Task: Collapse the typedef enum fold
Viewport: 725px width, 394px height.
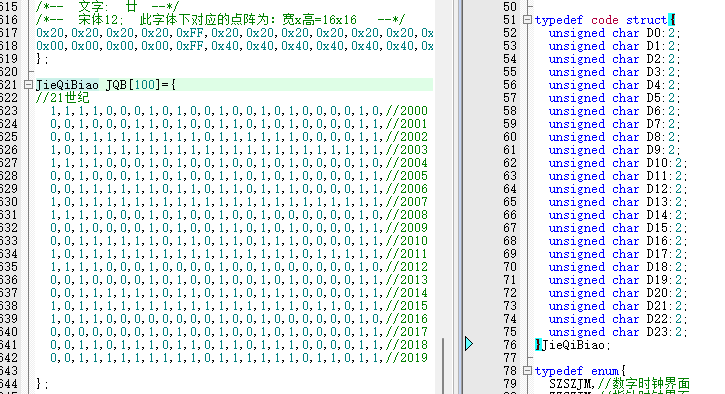Action: [x=527, y=371]
